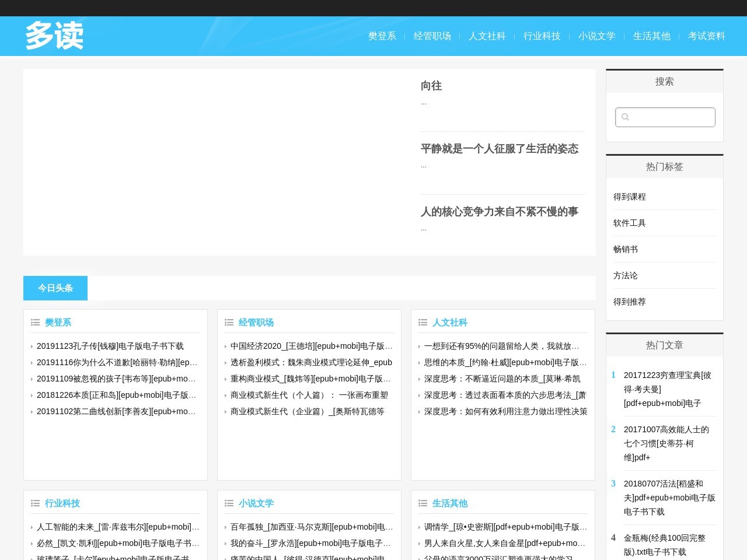Click the magnifier icon in search box
The image size is (747, 560).
625,117
